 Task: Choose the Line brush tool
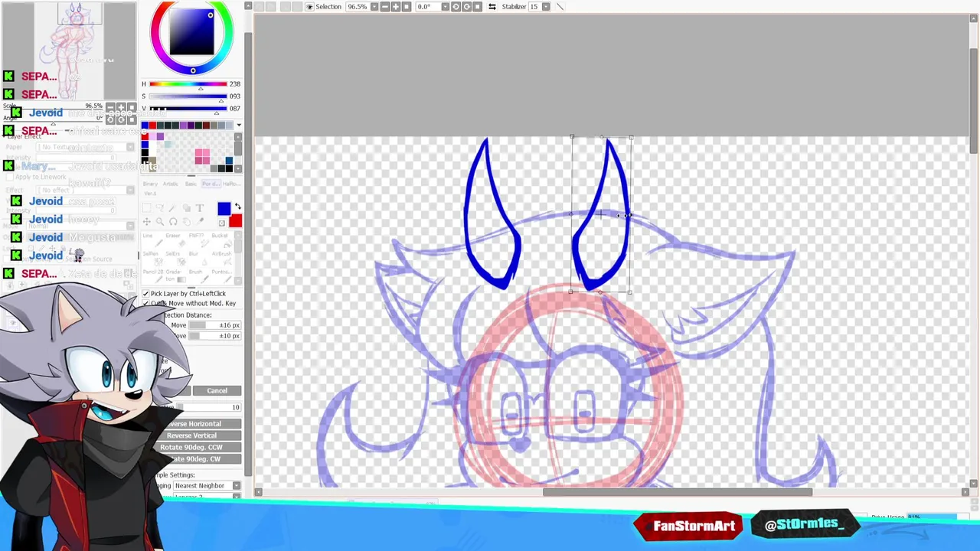(x=152, y=241)
